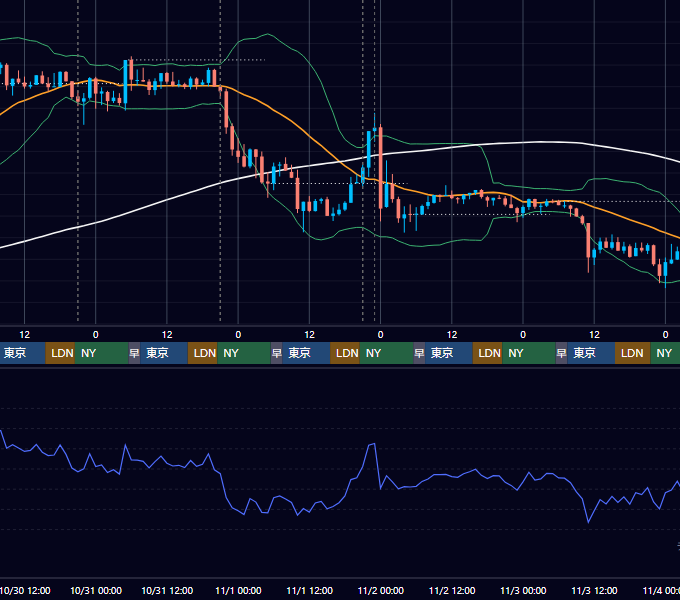680x600 pixels.
Task: Click the 早 block before 11/2 東京 session
Action: point(419,353)
